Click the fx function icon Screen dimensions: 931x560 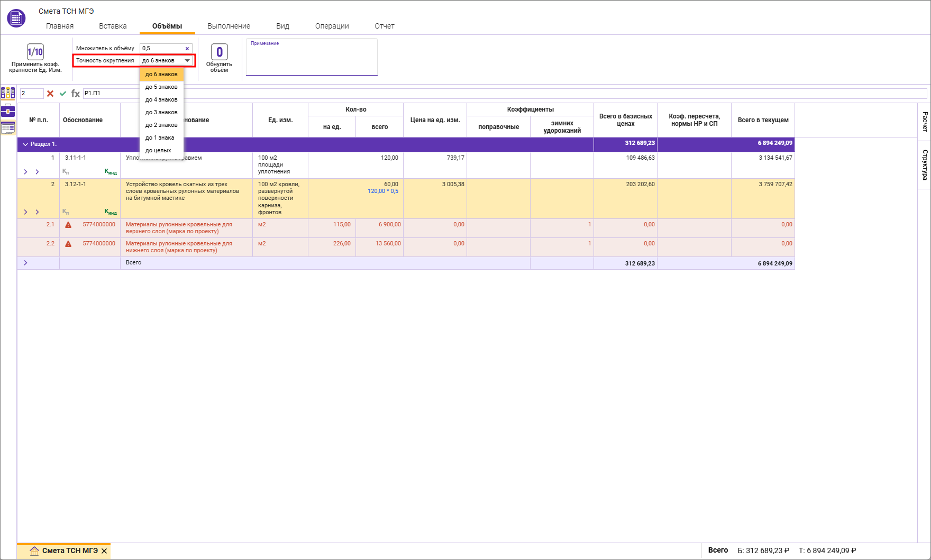pos(76,94)
